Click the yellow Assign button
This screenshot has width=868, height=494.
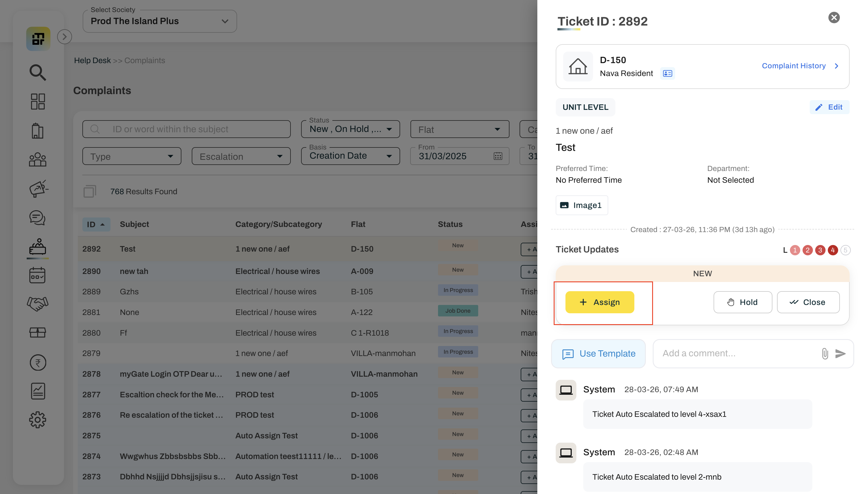600,302
